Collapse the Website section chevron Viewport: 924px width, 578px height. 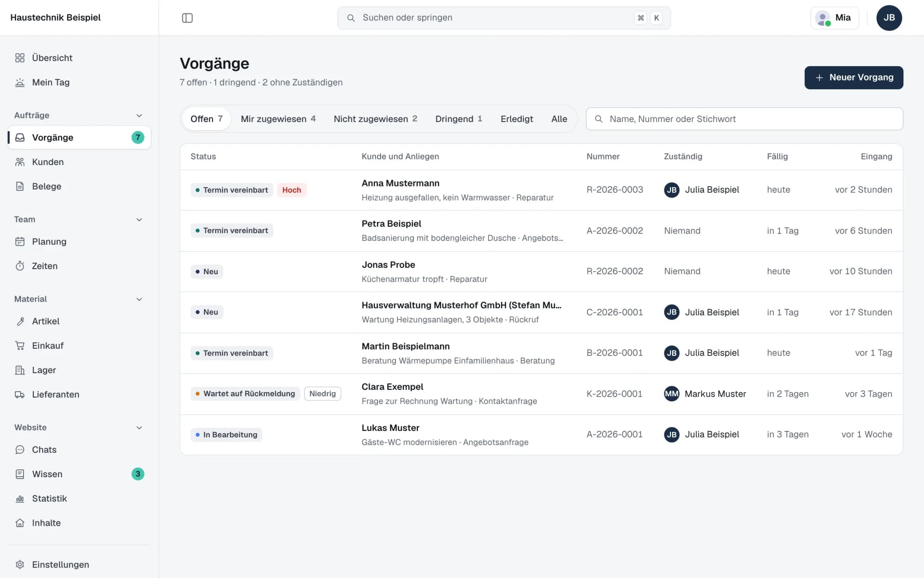[x=139, y=428]
